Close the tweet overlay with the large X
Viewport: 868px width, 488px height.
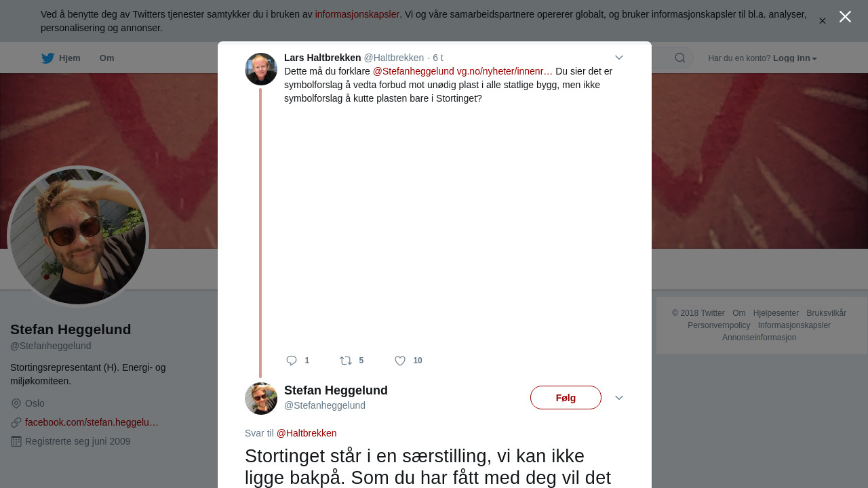click(x=845, y=17)
